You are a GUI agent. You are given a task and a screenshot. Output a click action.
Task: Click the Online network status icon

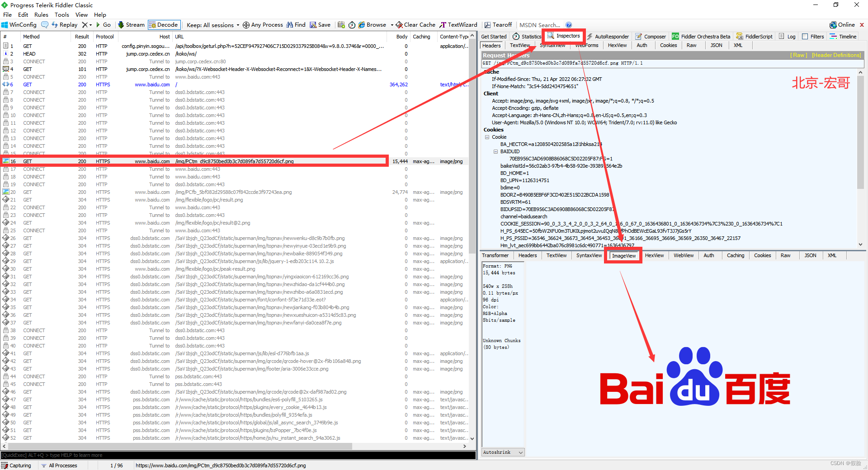point(833,25)
